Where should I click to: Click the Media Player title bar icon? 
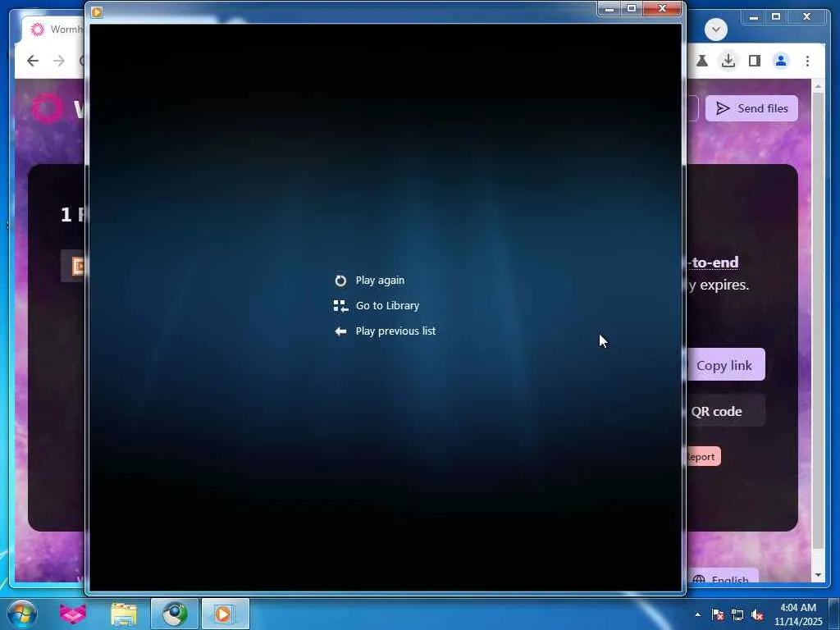pyautogui.click(x=97, y=11)
